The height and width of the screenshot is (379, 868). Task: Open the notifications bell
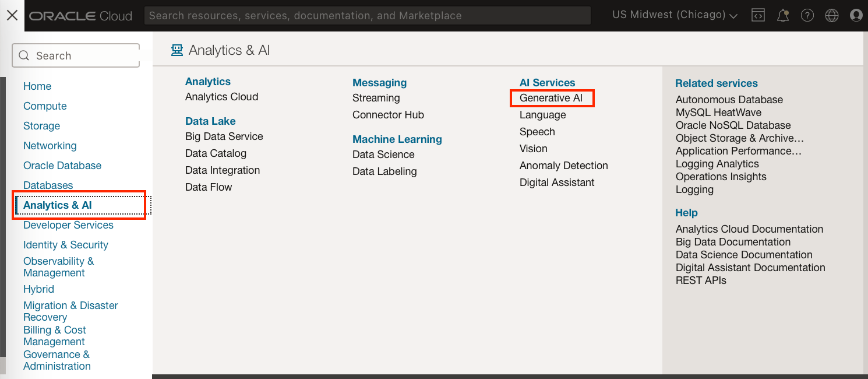[782, 15]
